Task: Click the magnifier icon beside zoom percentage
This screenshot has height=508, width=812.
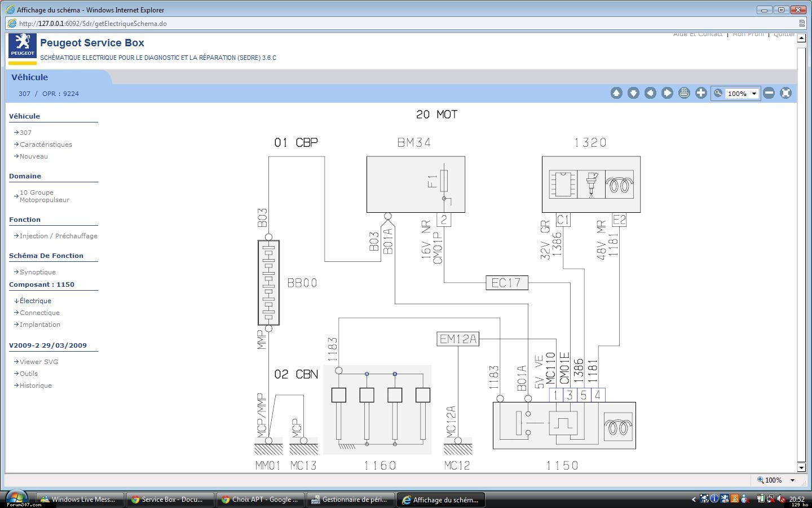Action: coord(718,93)
